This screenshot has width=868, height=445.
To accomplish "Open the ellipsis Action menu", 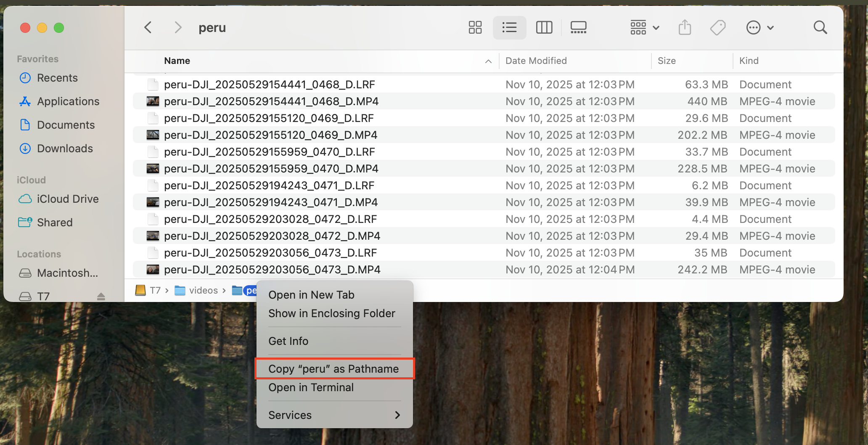I will pyautogui.click(x=759, y=28).
